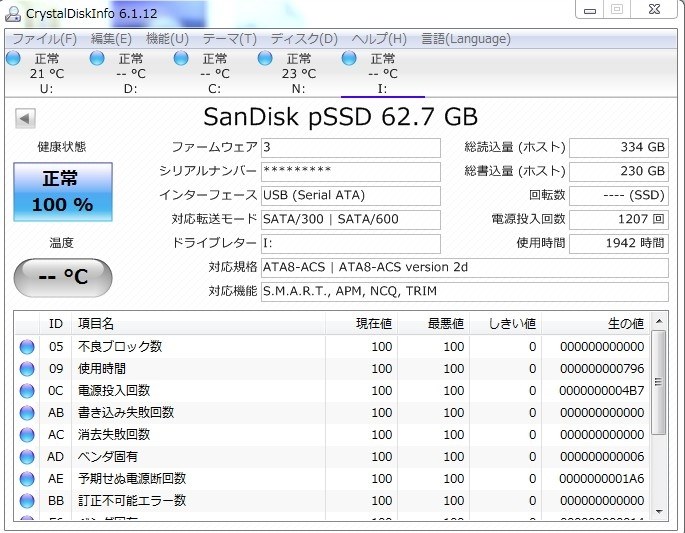Click the temperature -- °C button

[x=62, y=277]
